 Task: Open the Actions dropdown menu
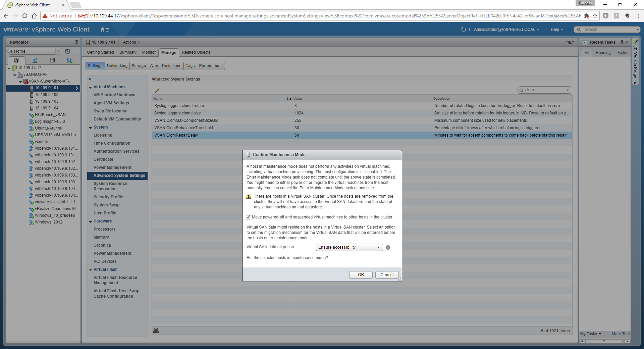[131, 42]
